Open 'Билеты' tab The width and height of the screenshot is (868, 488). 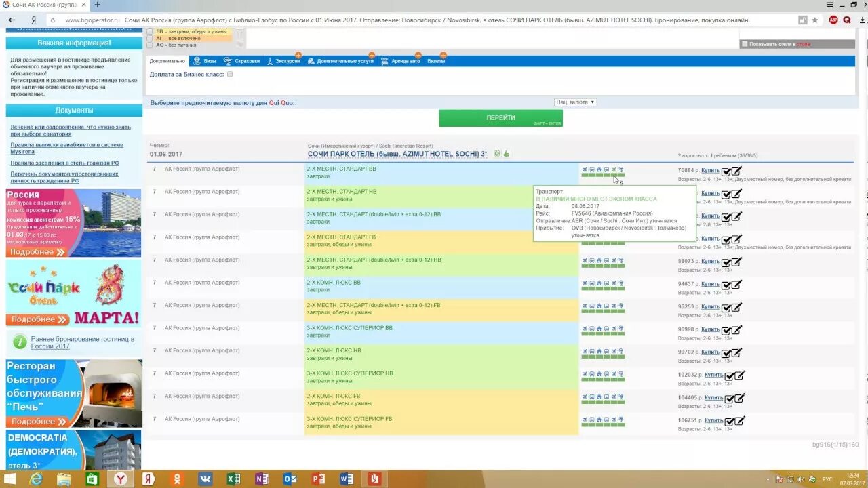pos(436,61)
